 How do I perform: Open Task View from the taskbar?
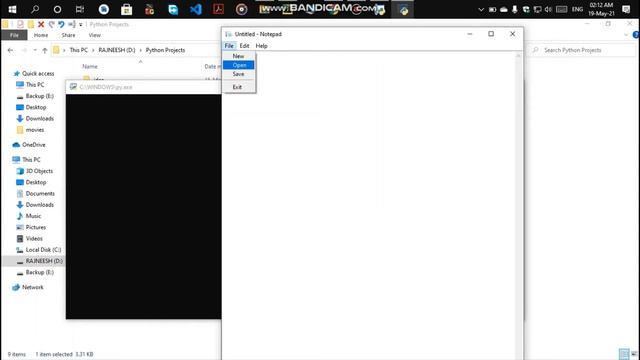80,9
